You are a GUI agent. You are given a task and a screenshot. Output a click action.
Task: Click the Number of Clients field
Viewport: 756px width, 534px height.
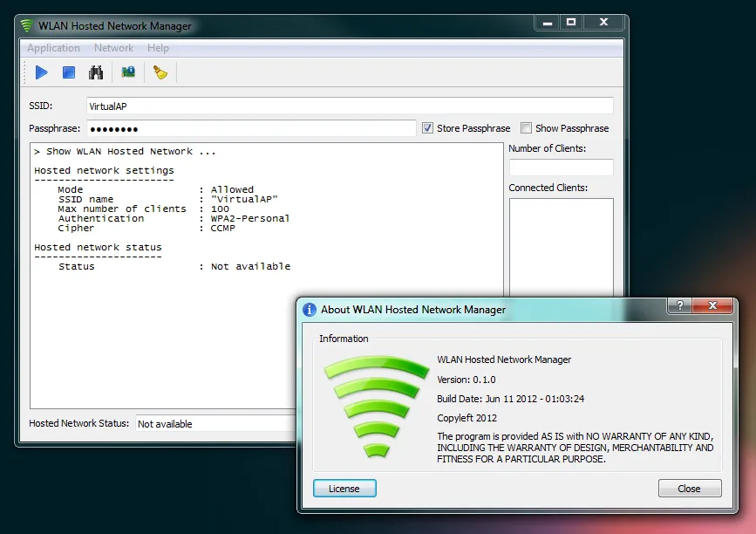coord(561,167)
